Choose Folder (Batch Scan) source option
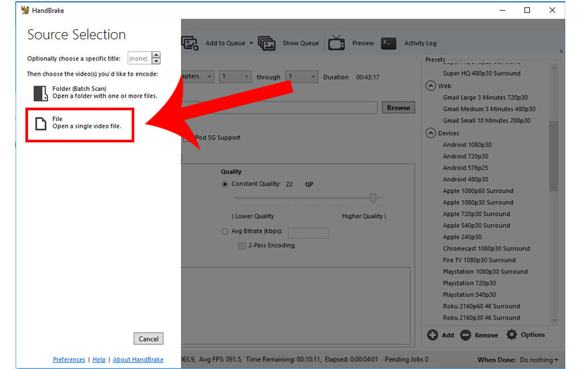 click(96, 93)
